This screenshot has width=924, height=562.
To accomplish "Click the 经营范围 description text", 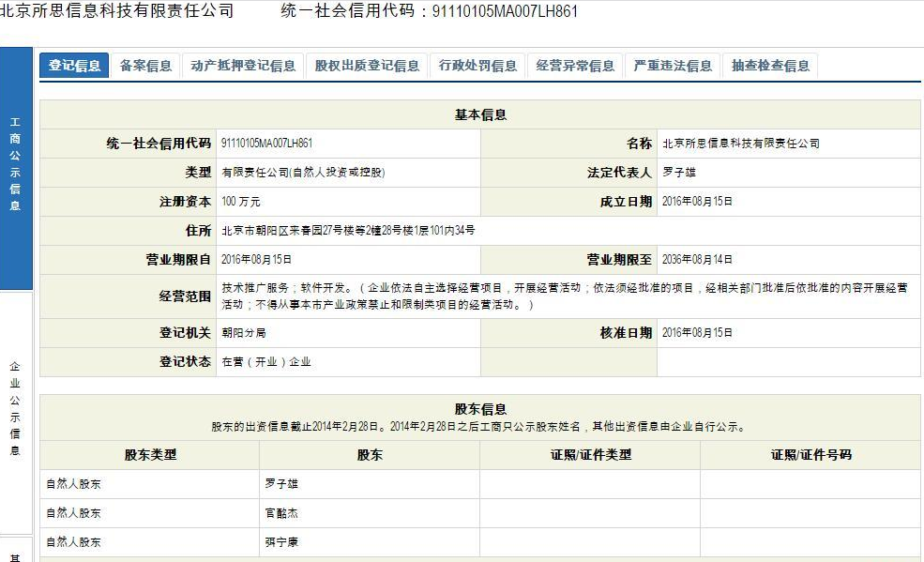I will coord(565,296).
